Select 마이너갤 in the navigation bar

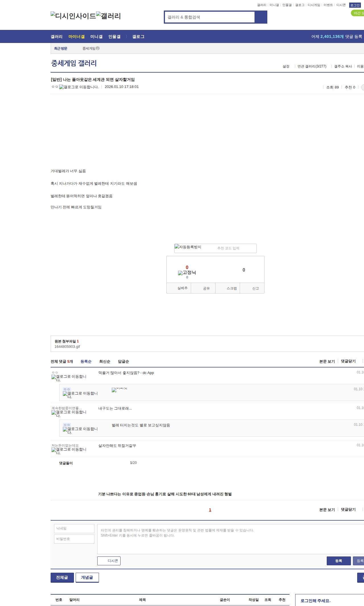pyautogui.click(x=76, y=37)
